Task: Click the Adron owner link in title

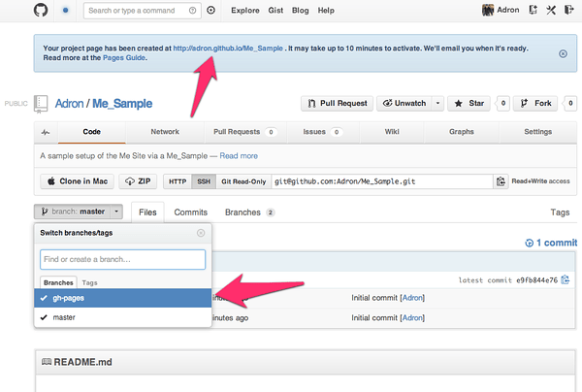Action: click(x=70, y=104)
